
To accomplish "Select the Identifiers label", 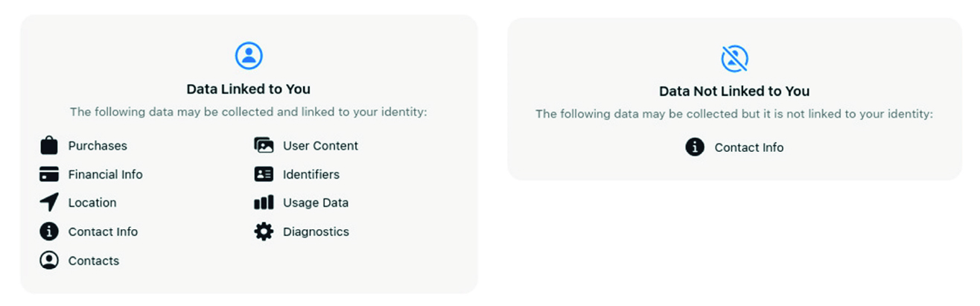I will click(x=311, y=174).
